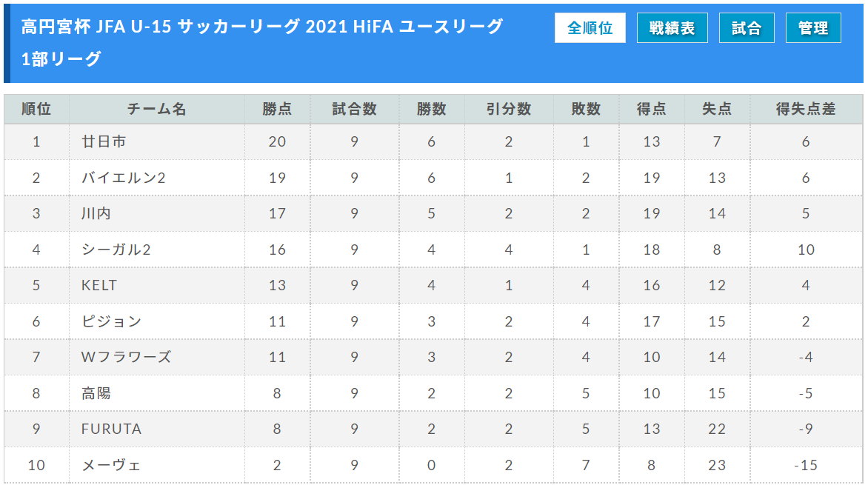Click the 勝点 column header
868x485 pixels.
coord(277,109)
